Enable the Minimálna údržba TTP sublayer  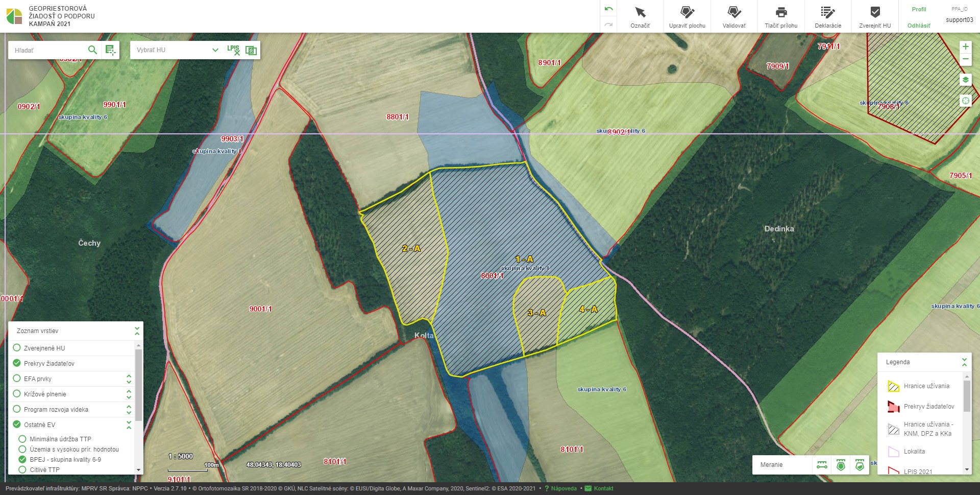point(22,439)
